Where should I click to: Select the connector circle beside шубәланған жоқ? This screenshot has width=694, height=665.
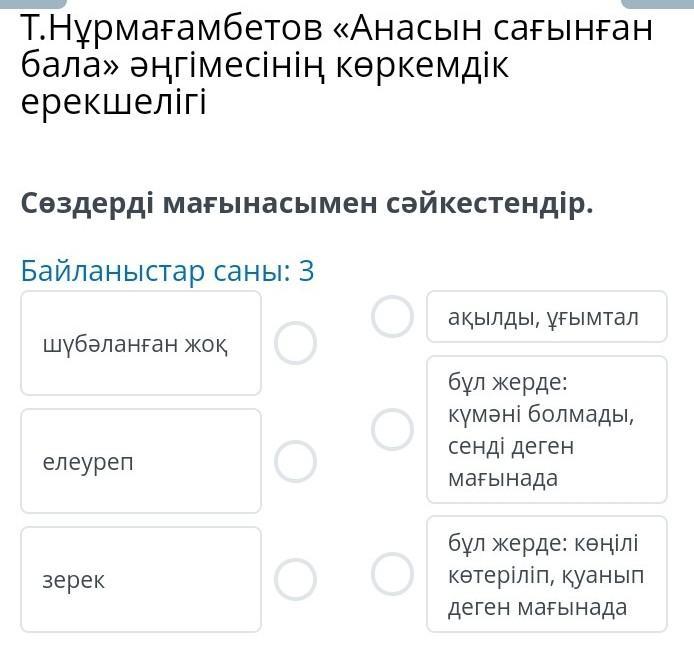coord(295,343)
